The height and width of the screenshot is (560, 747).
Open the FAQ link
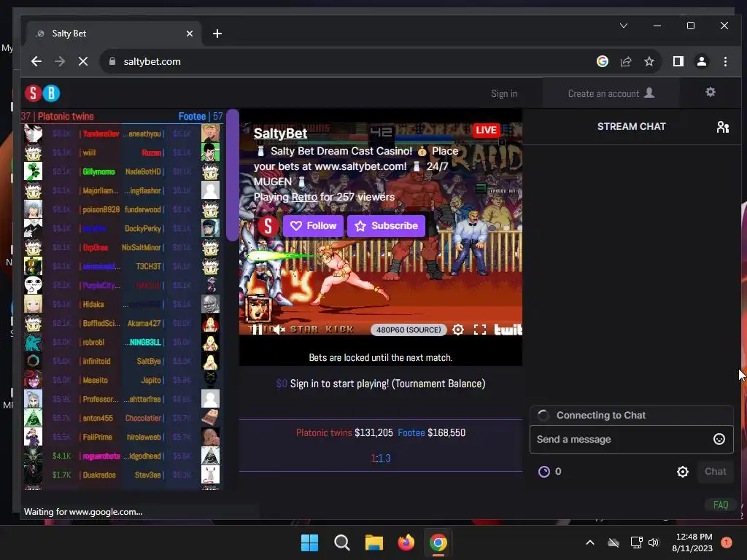pyautogui.click(x=720, y=505)
